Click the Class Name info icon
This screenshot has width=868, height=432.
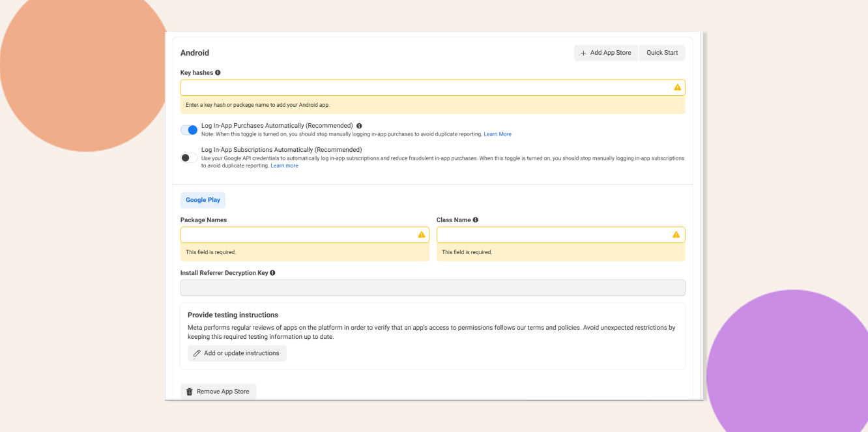(x=476, y=220)
